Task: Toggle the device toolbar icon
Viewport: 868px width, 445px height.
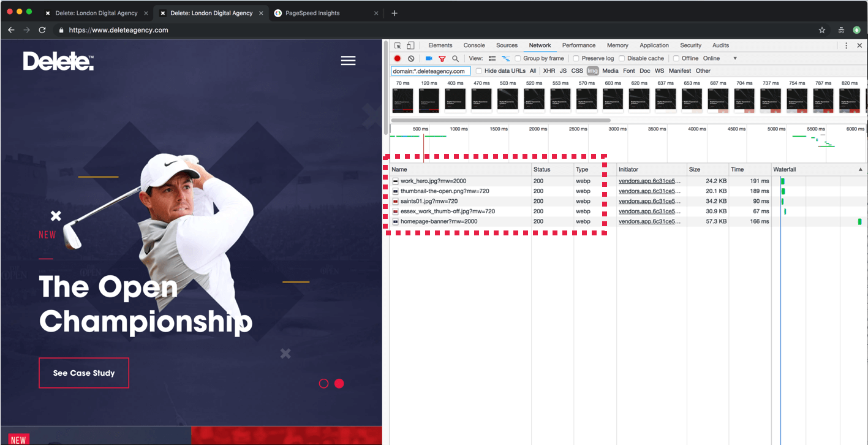Action: pos(410,45)
